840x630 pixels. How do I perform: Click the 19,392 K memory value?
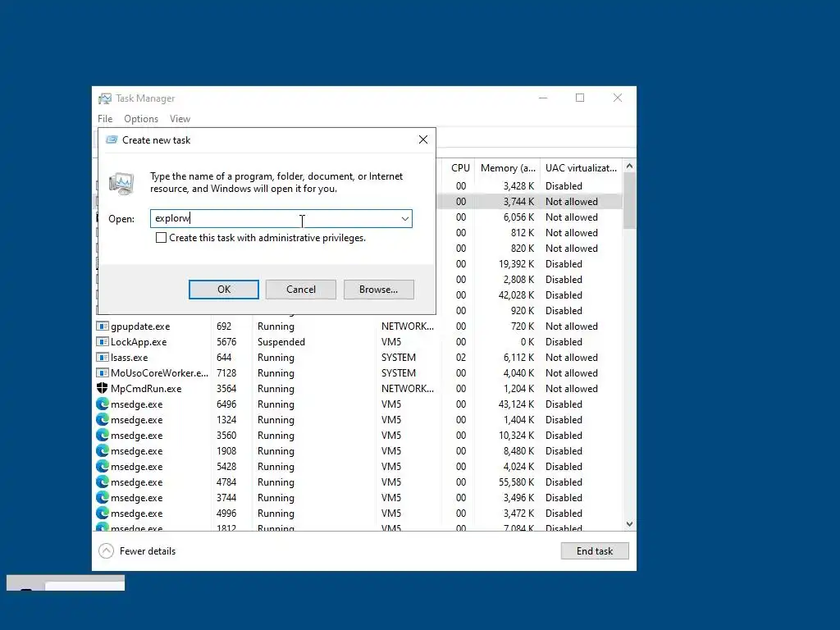pyautogui.click(x=517, y=263)
